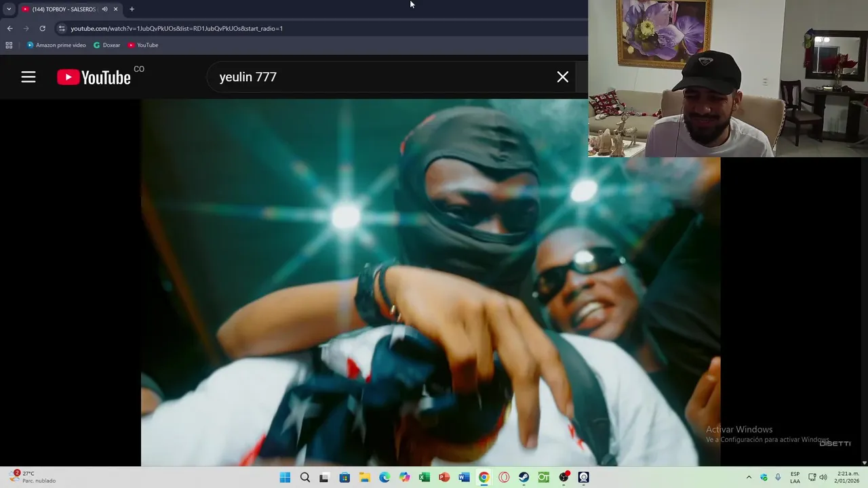868x488 pixels.
Task: Clear the 'yeulin 777' search with X
Action: pos(563,77)
